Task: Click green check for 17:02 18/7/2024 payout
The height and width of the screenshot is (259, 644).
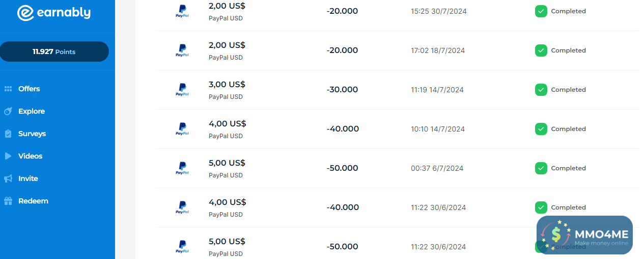Action: tap(541, 50)
